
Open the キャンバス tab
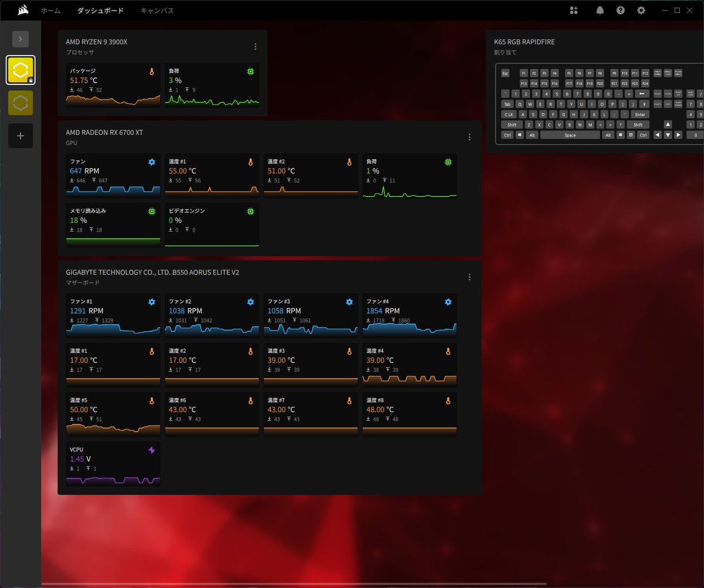pos(157,11)
